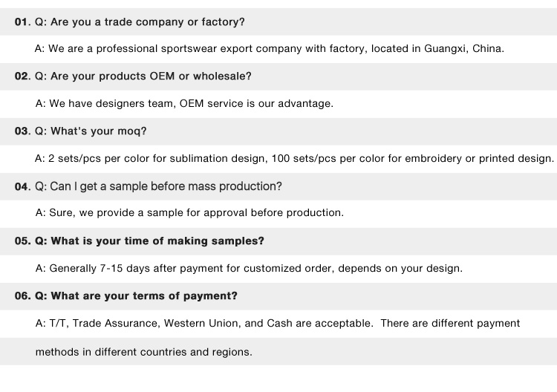Open the terms of payment question
This screenshot has height=392, width=557.
pyautogui.click(x=136, y=295)
